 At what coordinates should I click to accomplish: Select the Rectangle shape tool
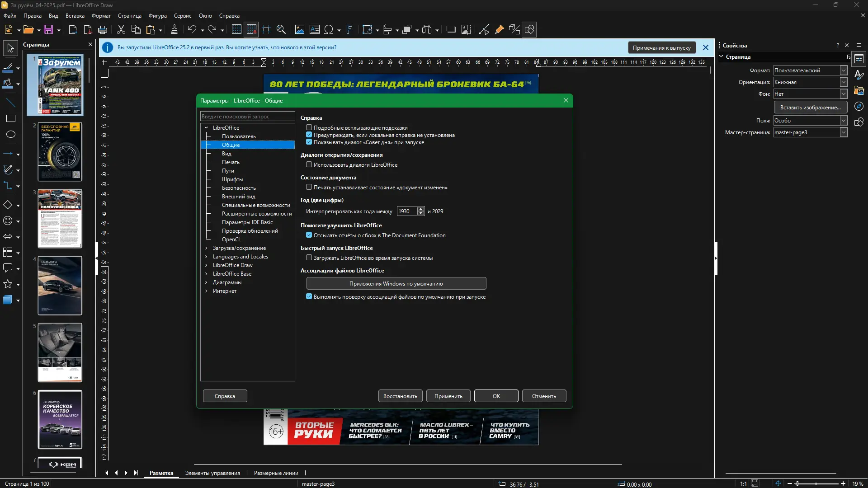pyautogui.click(x=10, y=118)
